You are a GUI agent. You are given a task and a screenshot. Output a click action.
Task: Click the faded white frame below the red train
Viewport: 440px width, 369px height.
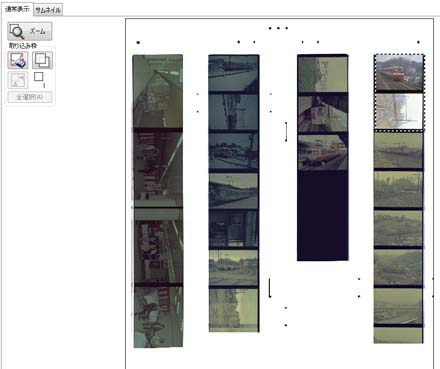click(x=399, y=111)
